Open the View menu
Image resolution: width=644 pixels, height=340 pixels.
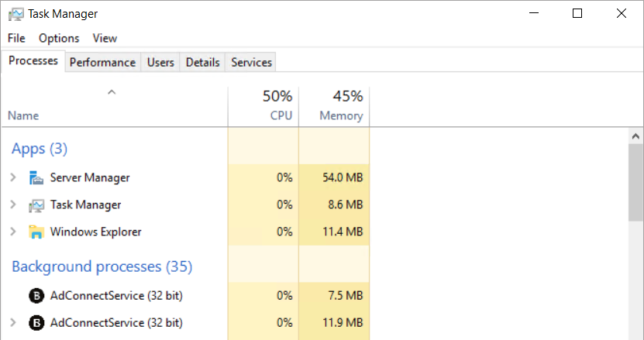[x=105, y=38]
